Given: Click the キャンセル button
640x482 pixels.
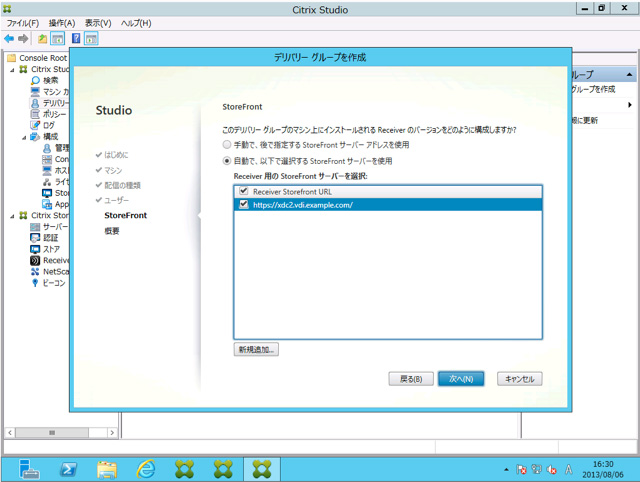Looking at the screenshot, I should (x=520, y=379).
